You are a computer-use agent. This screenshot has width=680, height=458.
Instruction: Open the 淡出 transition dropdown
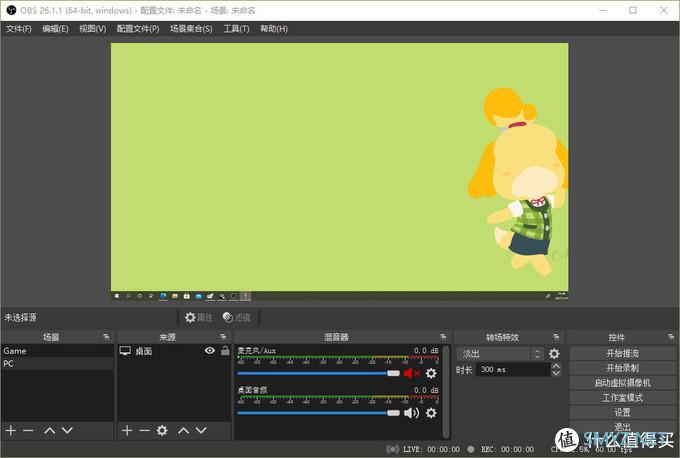tap(500, 354)
